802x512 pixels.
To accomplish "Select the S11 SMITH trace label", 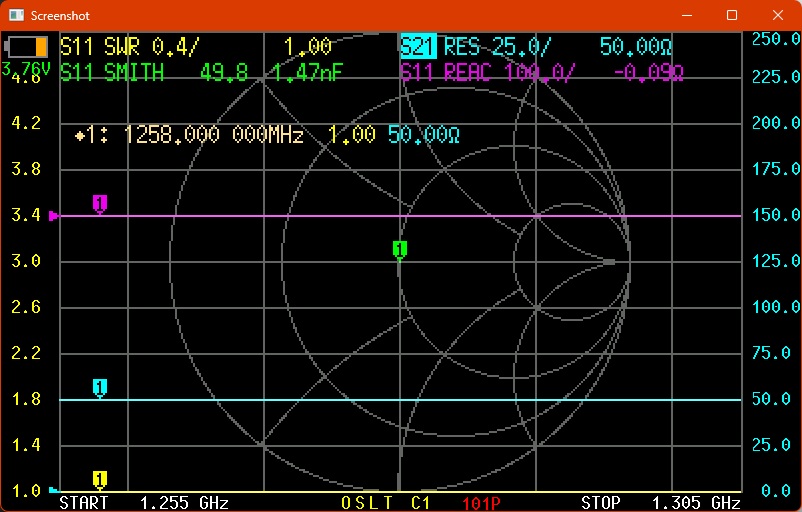I will (112, 72).
